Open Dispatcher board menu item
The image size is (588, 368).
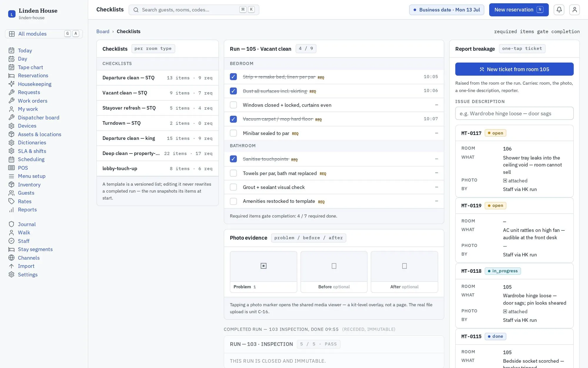click(39, 117)
